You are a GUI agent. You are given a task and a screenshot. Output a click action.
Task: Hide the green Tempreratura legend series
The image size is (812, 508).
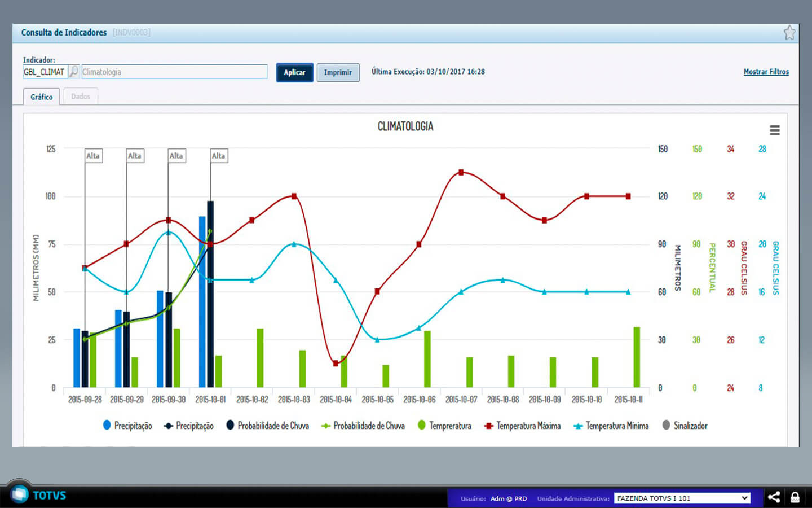[x=444, y=426]
